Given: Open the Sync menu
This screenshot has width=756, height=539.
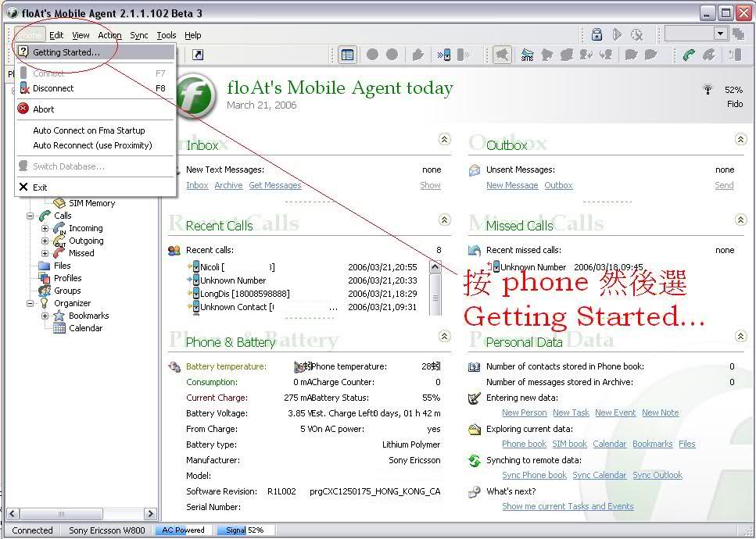Looking at the screenshot, I should [139, 35].
